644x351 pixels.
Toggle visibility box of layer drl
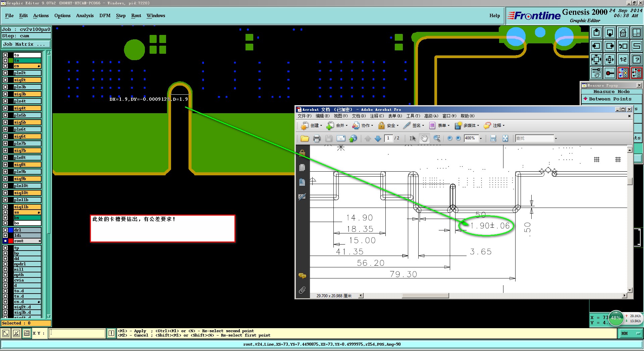click(x=5, y=230)
